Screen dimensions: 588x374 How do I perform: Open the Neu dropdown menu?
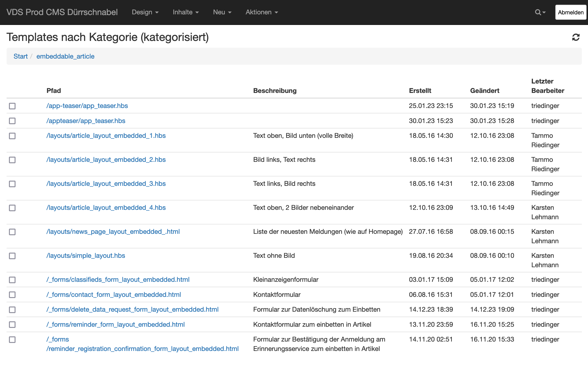tap(222, 12)
